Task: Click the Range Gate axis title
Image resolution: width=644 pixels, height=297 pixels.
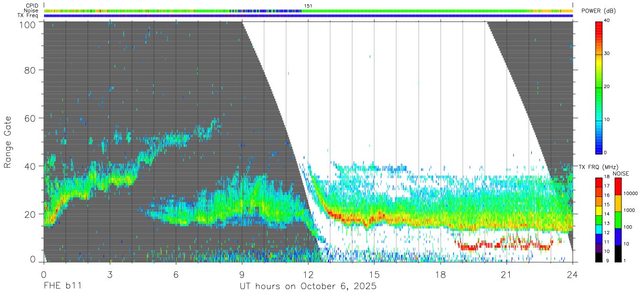Action: [8, 143]
